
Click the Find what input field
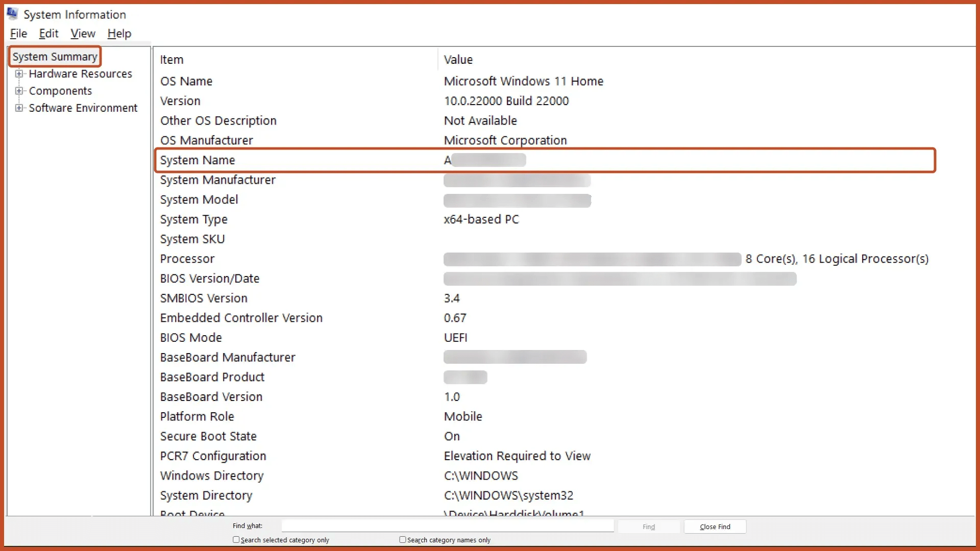click(x=447, y=526)
